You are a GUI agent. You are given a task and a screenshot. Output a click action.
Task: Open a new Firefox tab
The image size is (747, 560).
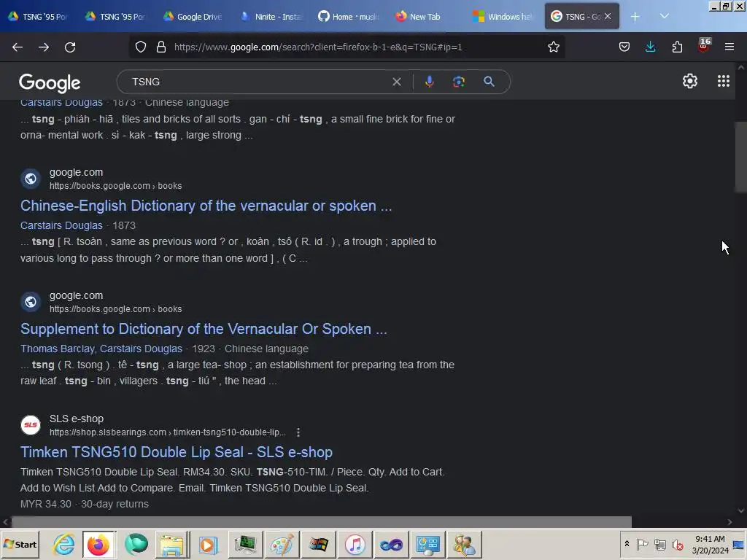(635, 17)
